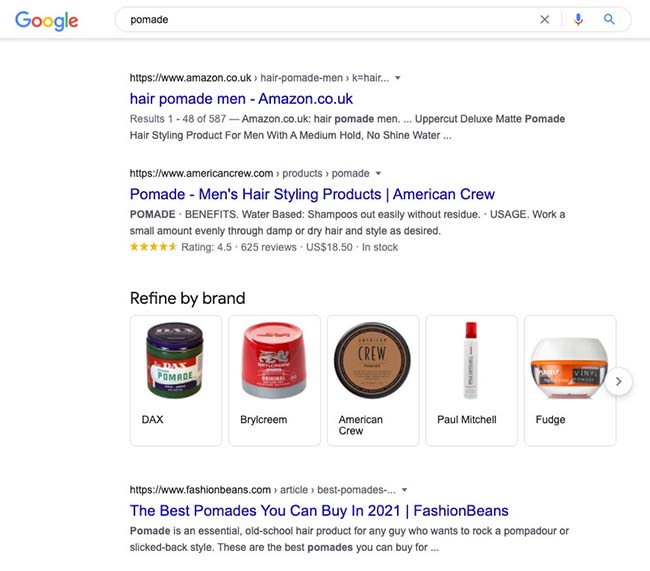Open "hair pomade men - Amazon.co.uk" link
Screen dimensions: 650x571
241,98
